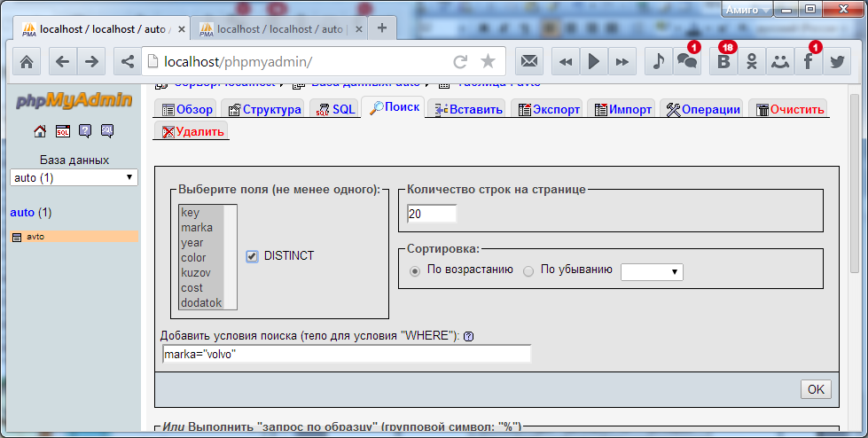Click the phpMyAdmin home icon in sidebar
Image resolution: width=868 pixels, height=438 pixels.
[x=39, y=131]
